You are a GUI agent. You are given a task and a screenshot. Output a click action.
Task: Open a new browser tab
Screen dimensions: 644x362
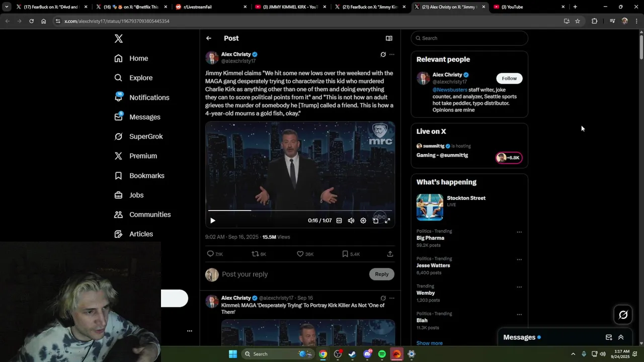tap(575, 7)
